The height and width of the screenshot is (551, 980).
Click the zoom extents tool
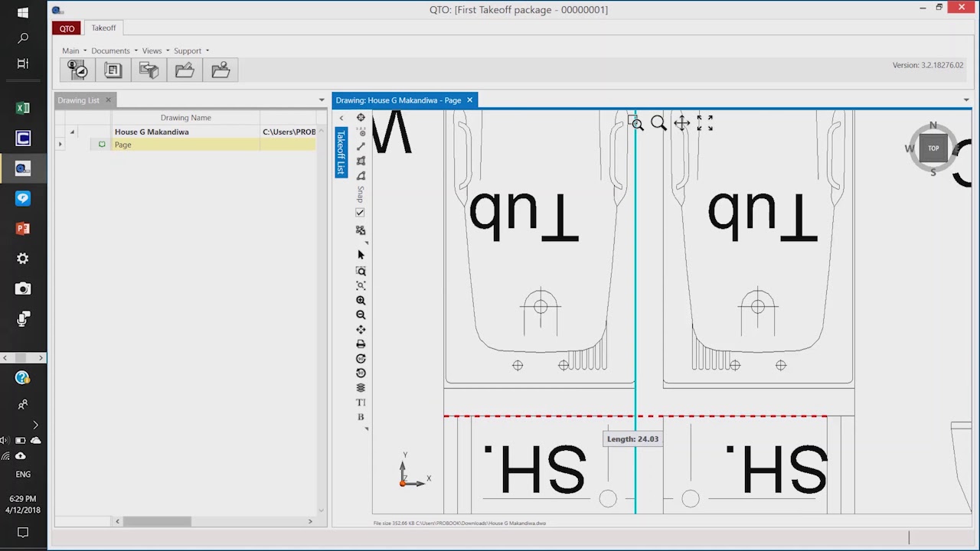(x=361, y=285)
